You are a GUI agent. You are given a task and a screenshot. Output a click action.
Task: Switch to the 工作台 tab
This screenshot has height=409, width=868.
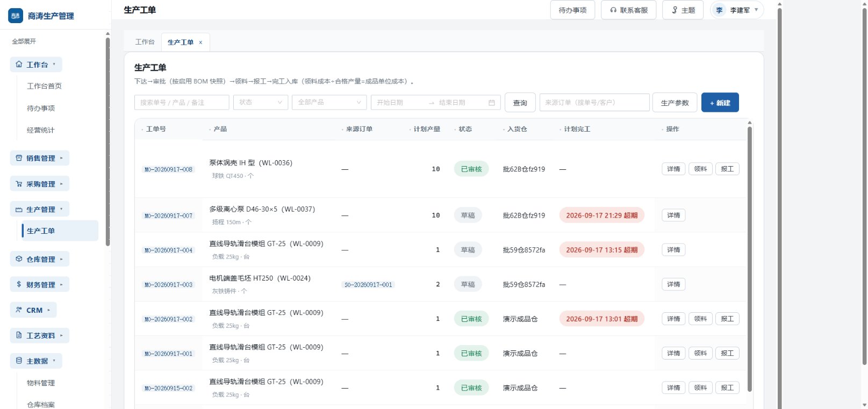coord(145,42)
